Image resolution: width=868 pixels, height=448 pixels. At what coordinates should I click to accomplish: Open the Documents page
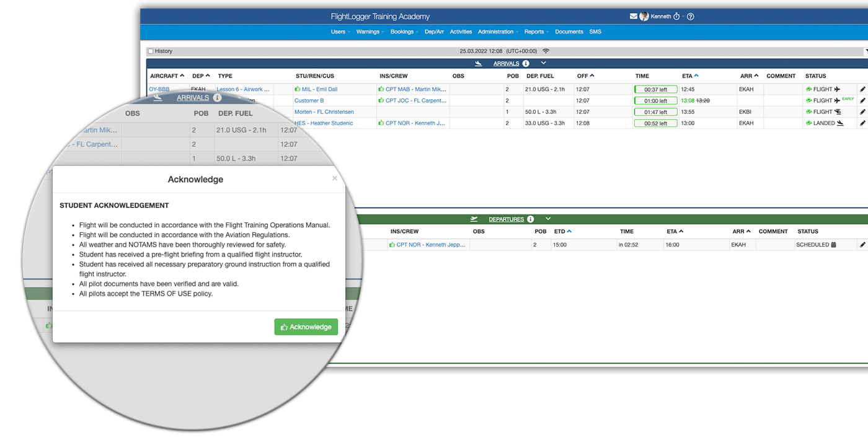(x=569, y=32)
